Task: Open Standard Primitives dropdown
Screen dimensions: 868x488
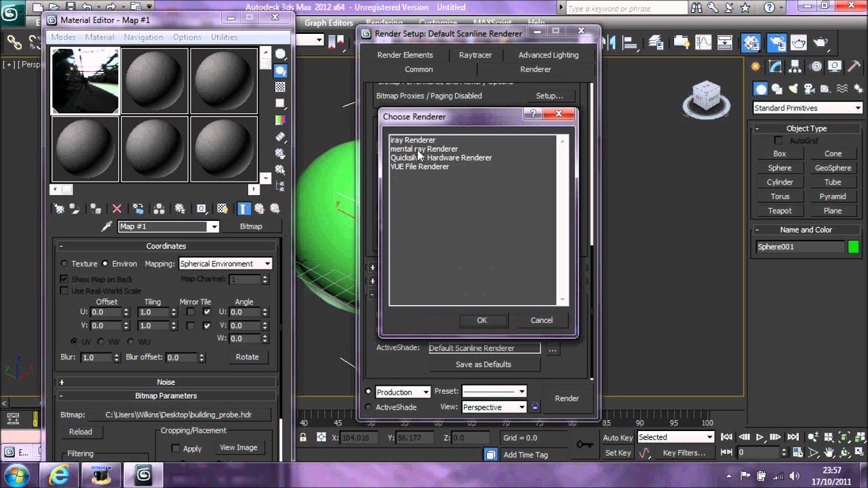Action: click(x=808, y=108)
